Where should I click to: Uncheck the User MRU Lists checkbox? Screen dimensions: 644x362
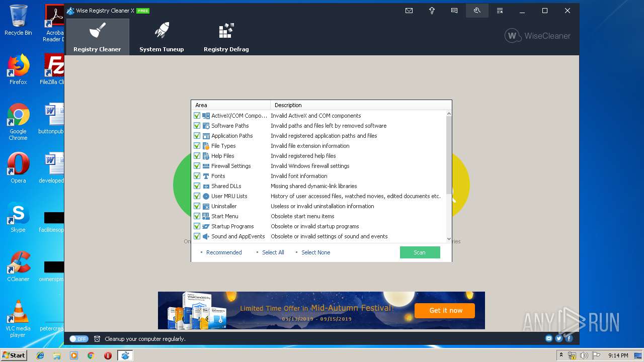point(197,196)
